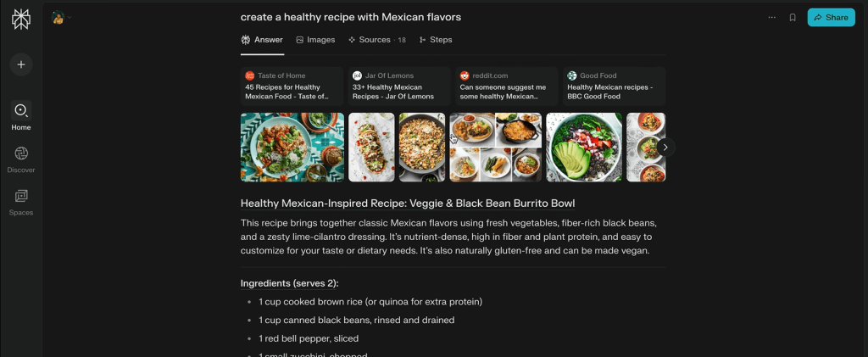Share this thread with Share button
Image resolution: width=868 pixels, height=357 pixels.
[831, 17]
